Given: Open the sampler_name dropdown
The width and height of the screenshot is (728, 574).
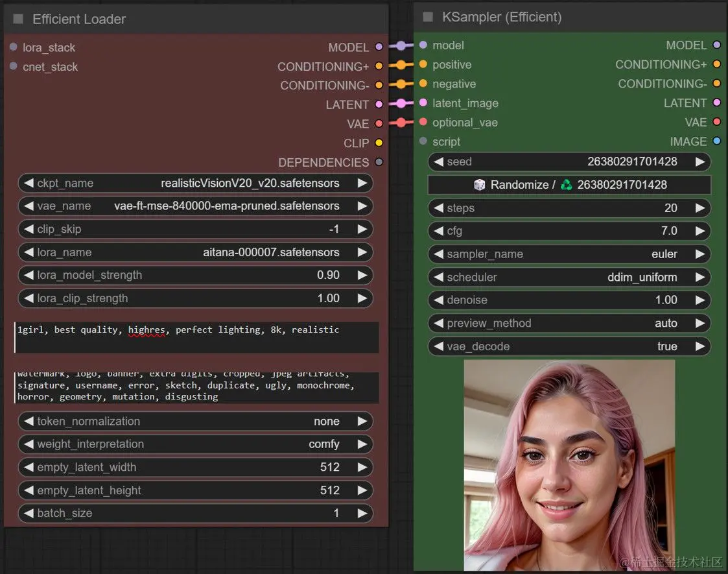Looking at the screenshot, I should [569, 254].
